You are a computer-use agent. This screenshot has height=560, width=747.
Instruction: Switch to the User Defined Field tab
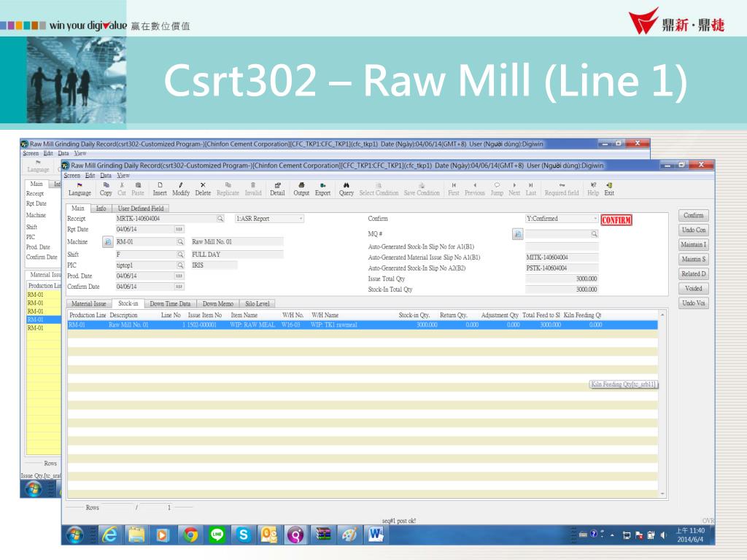(141, 209)
